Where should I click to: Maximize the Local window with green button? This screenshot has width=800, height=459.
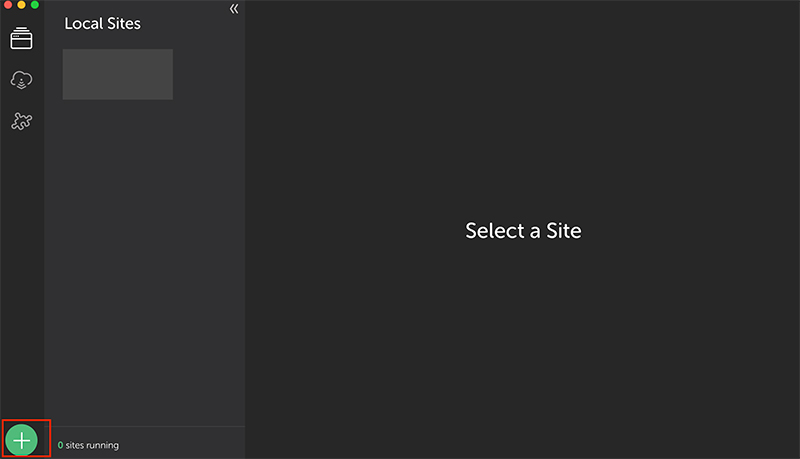point(35,5)
